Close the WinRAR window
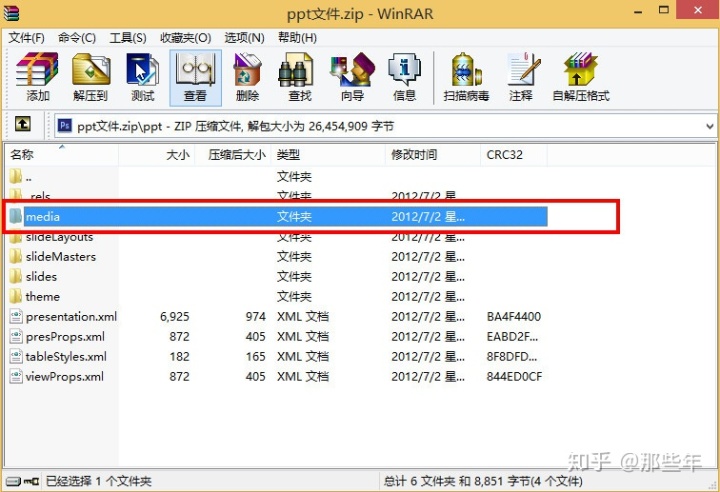This screenshot has height=492, width=720. [698, 10]
